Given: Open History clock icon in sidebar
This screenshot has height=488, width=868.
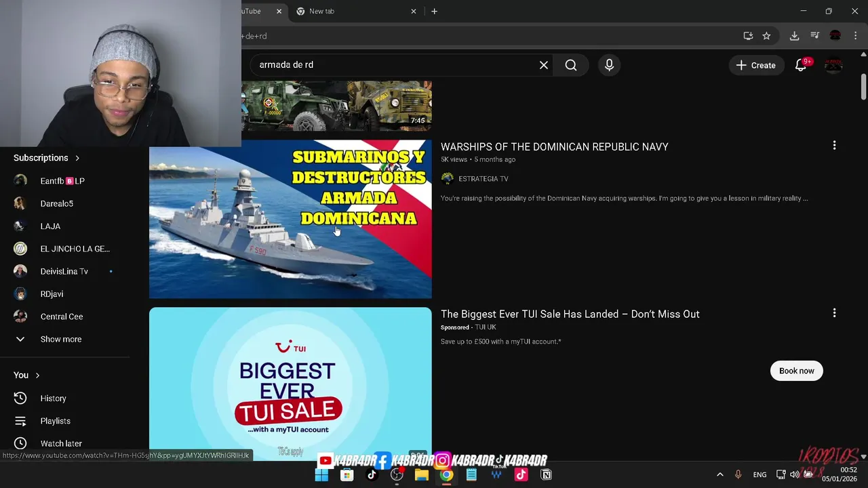Looking at the screenshot, I should click(x=20, y=399).
